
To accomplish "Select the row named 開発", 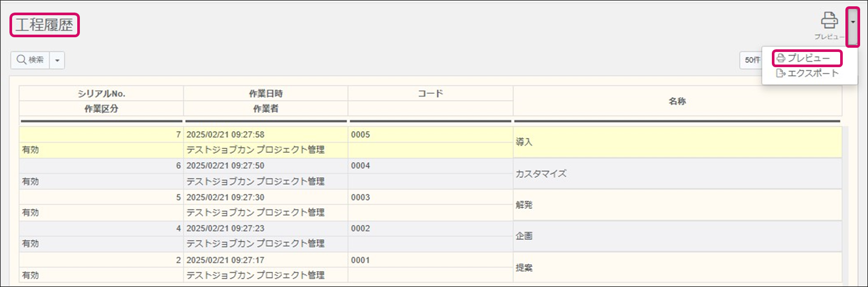I will coord(524,205).
